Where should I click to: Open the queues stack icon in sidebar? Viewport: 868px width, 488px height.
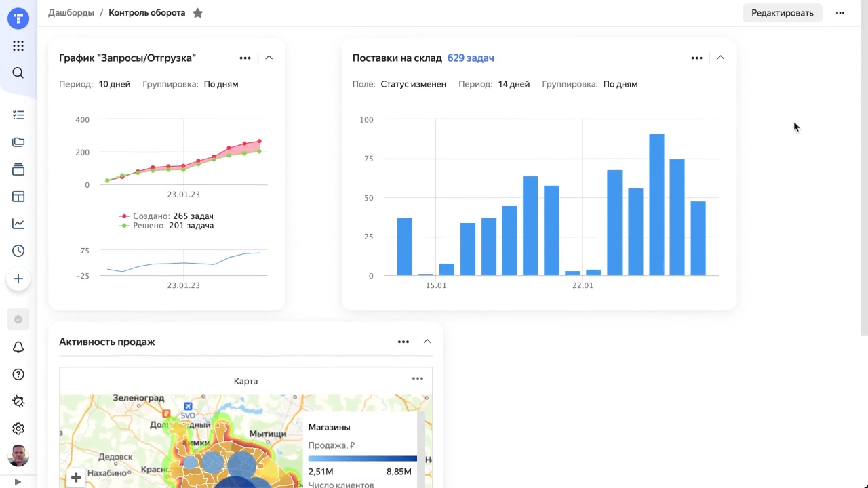pos(18,169)
